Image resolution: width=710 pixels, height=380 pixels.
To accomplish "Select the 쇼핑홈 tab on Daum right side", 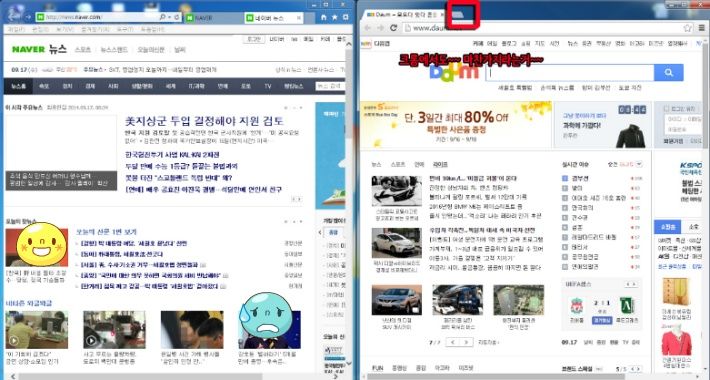I will click(668, 227).
